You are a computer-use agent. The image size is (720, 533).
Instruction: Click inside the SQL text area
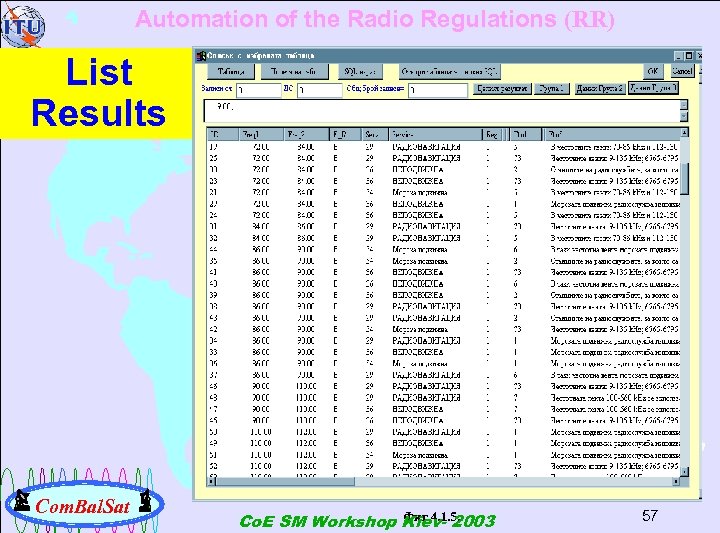[x=442, y=111]
